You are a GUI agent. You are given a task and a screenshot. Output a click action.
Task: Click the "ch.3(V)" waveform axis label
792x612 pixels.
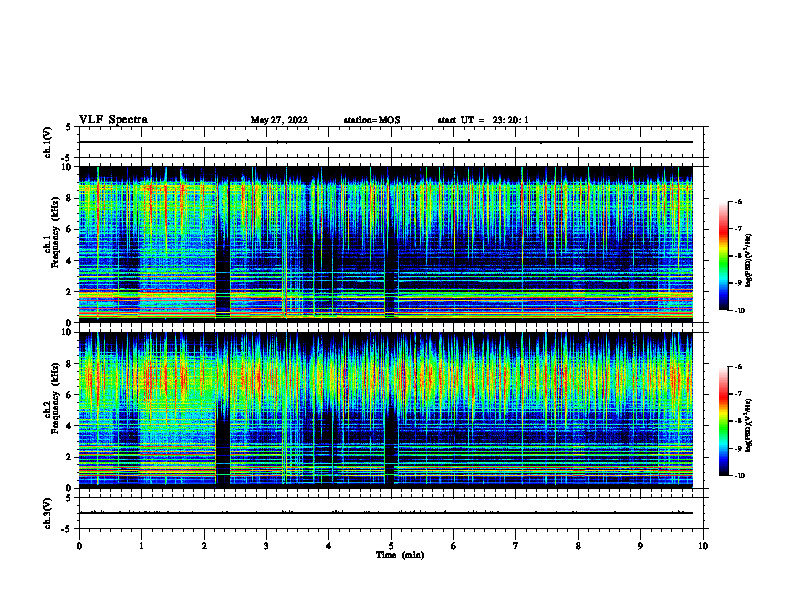click(x=47, y=513)
